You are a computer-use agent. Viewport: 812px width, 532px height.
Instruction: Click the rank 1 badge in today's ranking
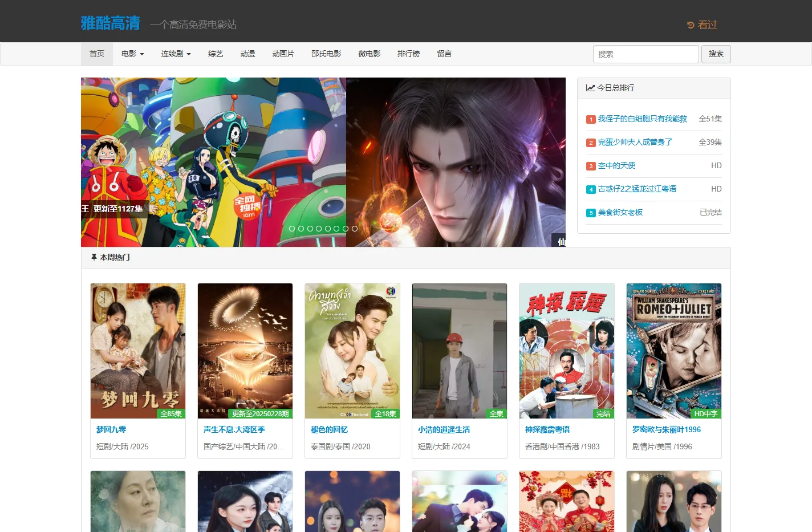click(591, 119)
